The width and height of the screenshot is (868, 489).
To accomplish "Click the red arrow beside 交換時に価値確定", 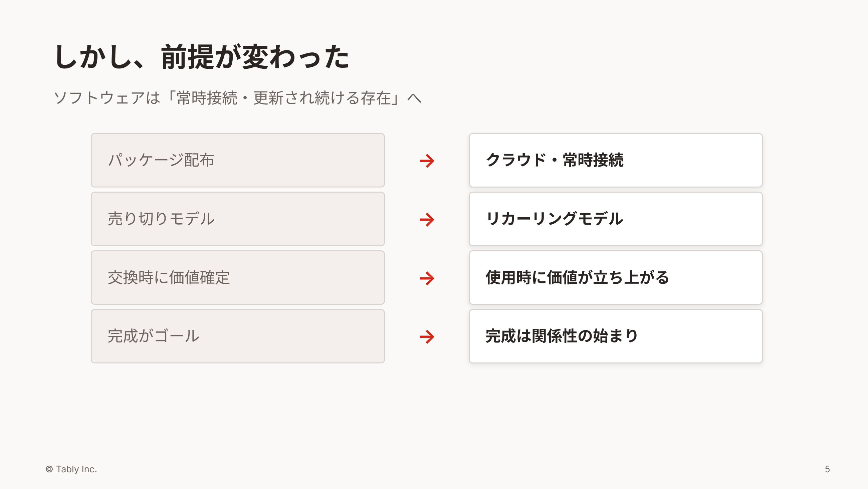I will [x=427, y=278].
